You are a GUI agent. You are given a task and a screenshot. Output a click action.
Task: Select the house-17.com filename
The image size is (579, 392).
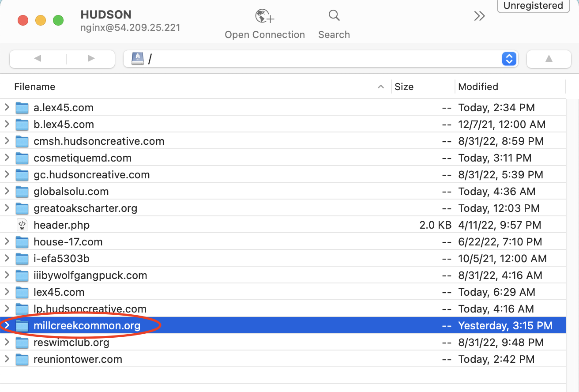[x=68, y=241]
